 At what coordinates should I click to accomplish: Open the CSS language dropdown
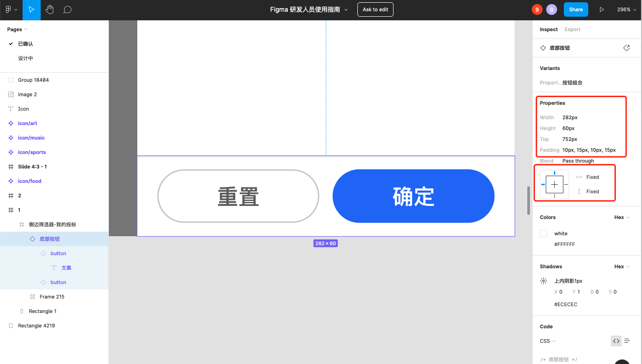548,341
